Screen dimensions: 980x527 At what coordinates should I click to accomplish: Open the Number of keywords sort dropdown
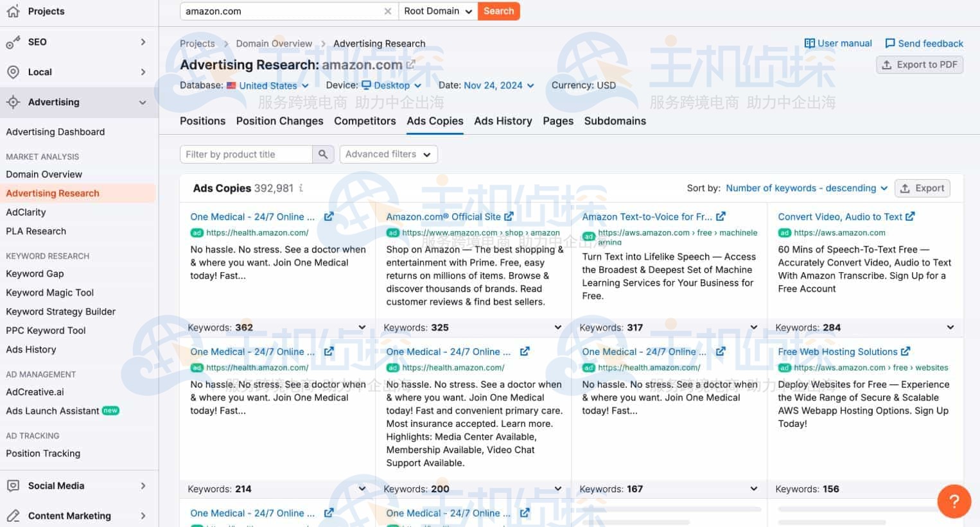pos(805,188)
